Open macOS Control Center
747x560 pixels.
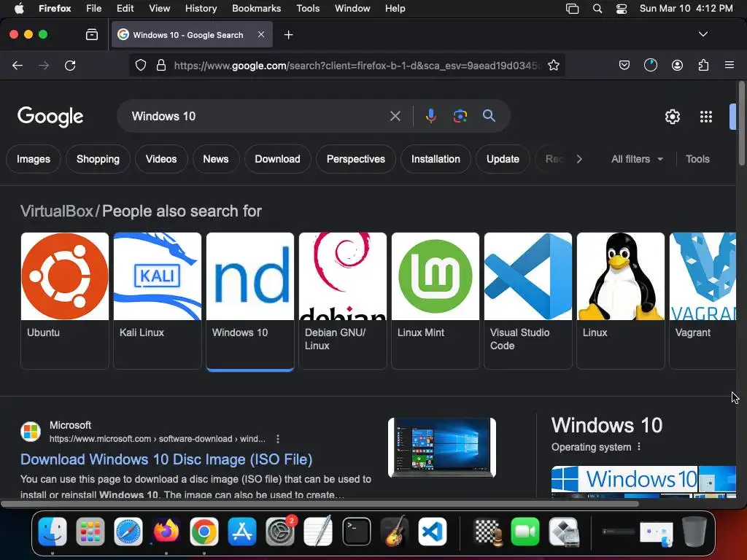point(622,9)
